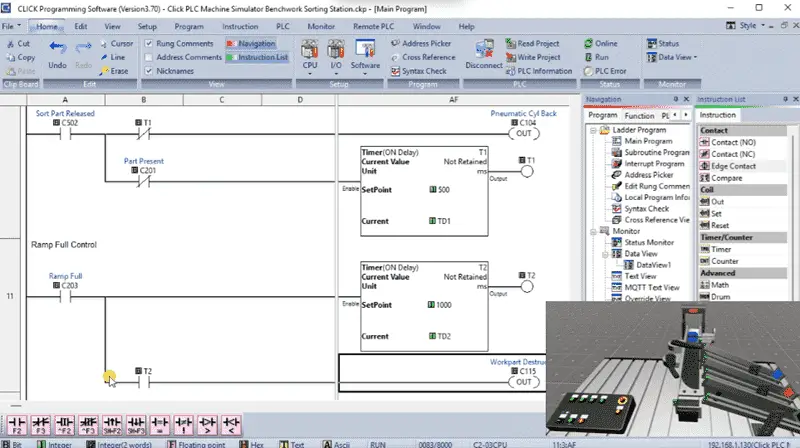Open DataView1 in tree
800x448 pixels.
point(647,265)
